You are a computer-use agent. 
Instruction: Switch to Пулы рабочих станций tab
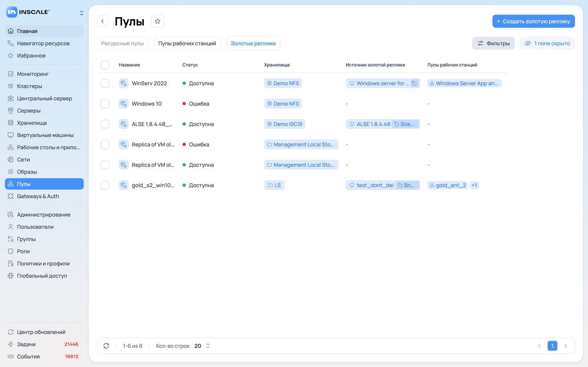coord(187,43)
